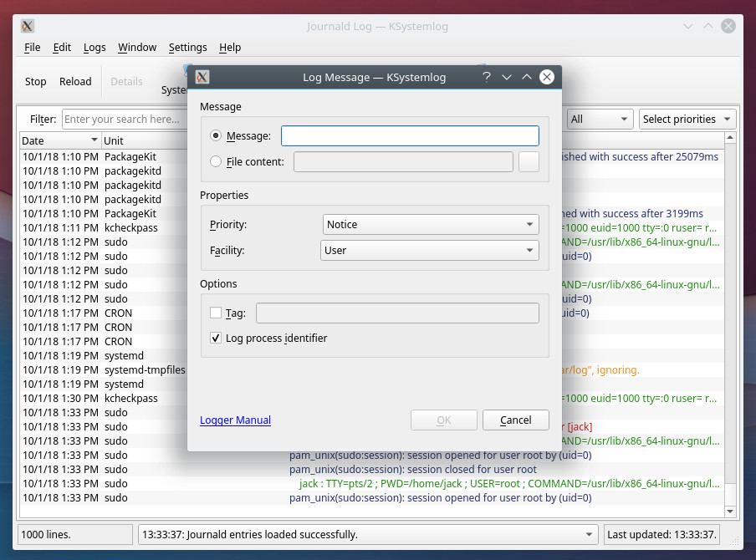Viewport: 756px width, 560px height.
Task: Expand the Select priorities dropdown
Action: (x=687, y=119)
